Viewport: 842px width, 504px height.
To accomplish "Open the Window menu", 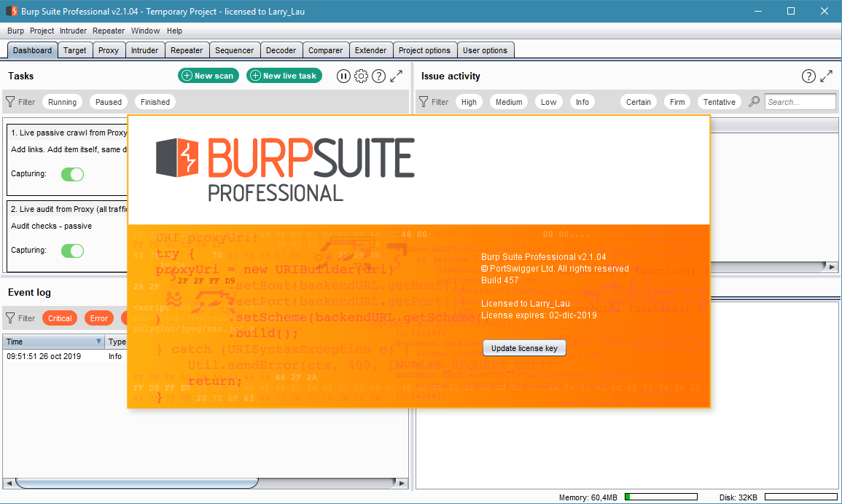I will coord(146,31).
